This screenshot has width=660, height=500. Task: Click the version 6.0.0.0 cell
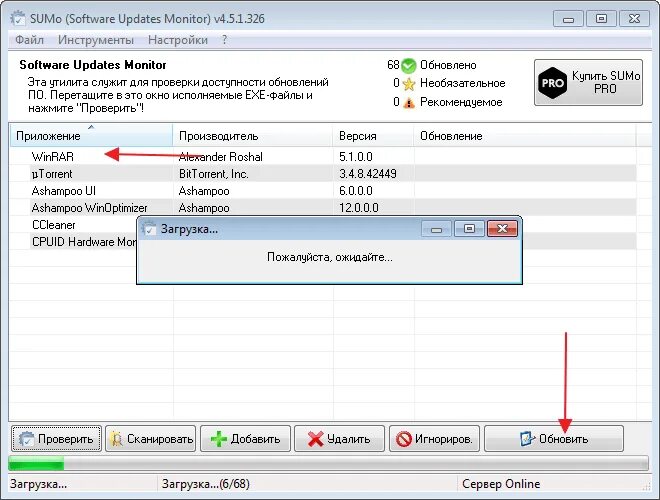click(x=356, y=191)
